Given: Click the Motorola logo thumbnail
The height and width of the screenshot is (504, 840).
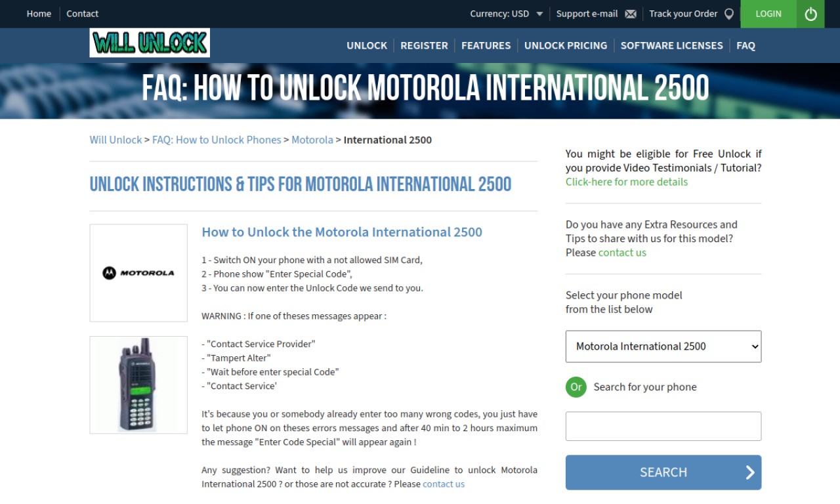Looking at the screenshot, I should click(x=138, y=273).
